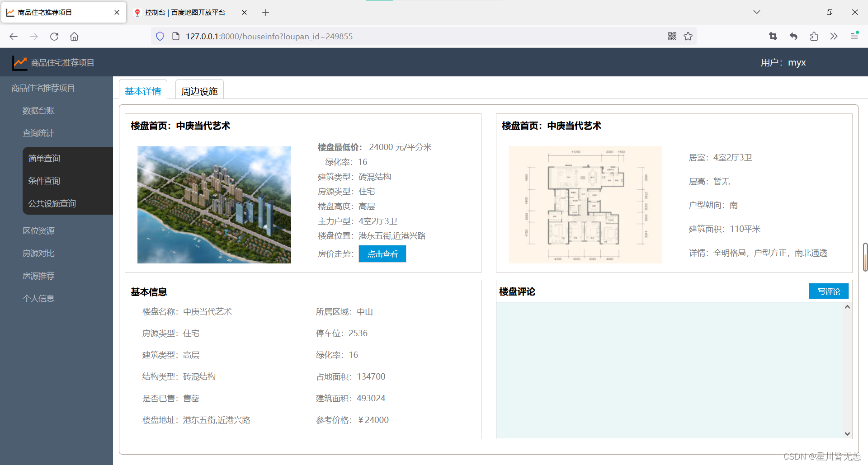Click the 写评论 button
Image resolution: width=868 pixels, height=465 pixels.
(x=829, y=291)
